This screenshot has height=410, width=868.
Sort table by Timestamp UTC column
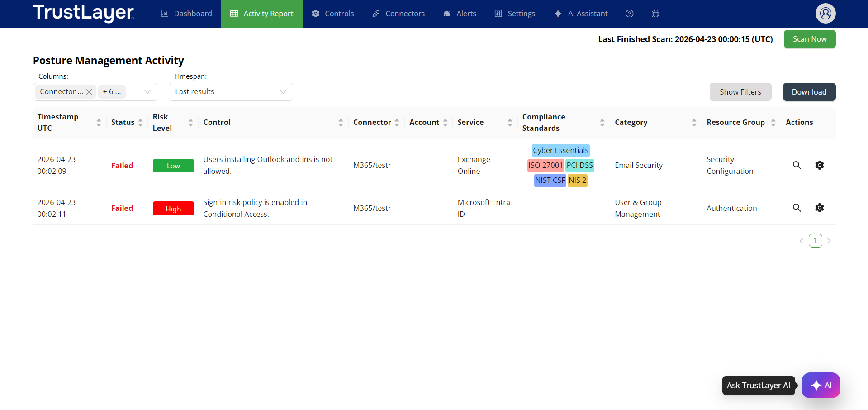tap(99, 123)
